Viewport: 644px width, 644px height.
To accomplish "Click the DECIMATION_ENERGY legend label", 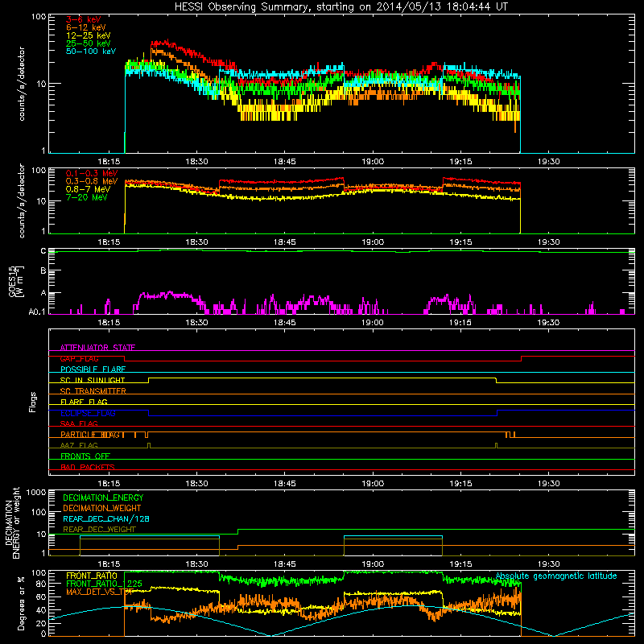I will [x=103, y=497].
